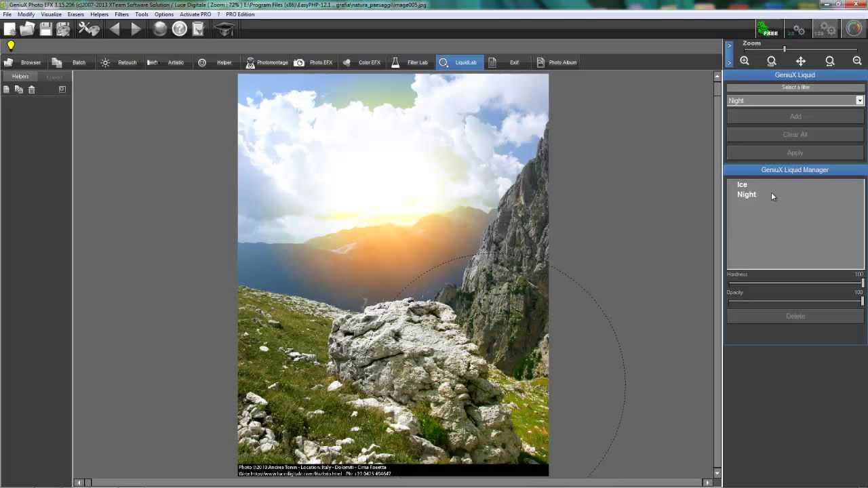Save image using the floppy disk icon
The image size is (868, 488).
point(45,29)
